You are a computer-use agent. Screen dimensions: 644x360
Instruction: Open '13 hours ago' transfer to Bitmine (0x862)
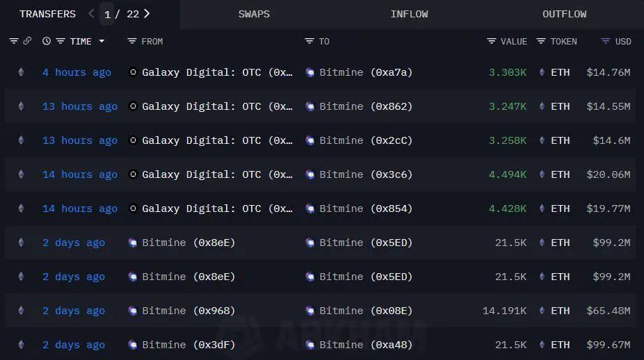(x=80, y=107)
